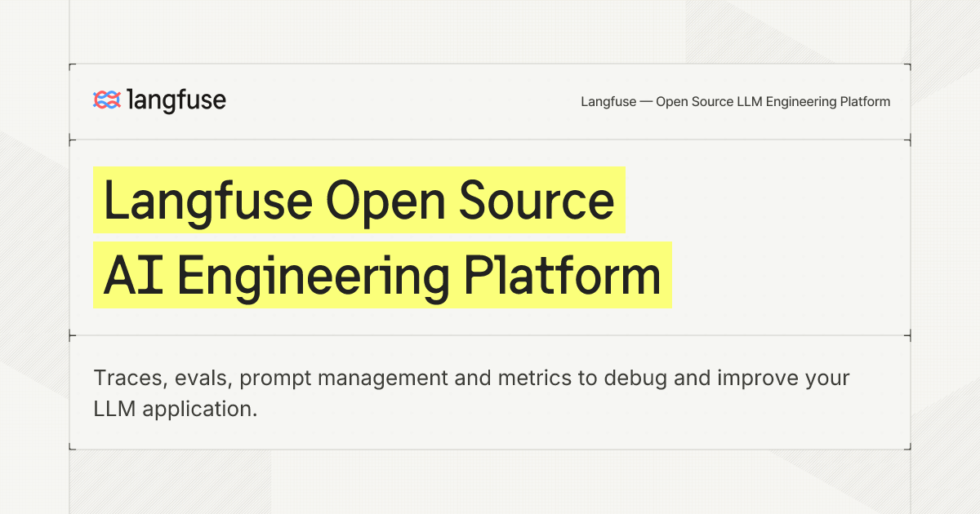
Task: Click "LLM application." on the last subtitle line
Action: (176, 409)
